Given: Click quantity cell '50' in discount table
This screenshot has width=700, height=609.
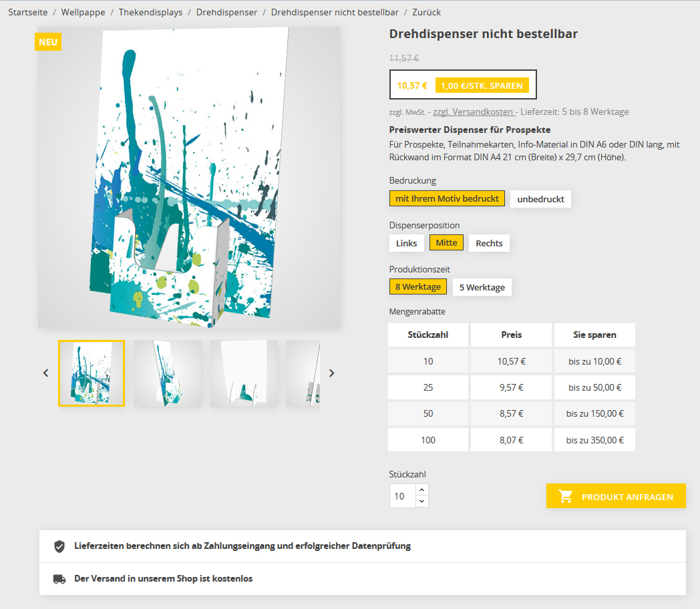Looking at the screenshot, I should click(x=428, y=413).
